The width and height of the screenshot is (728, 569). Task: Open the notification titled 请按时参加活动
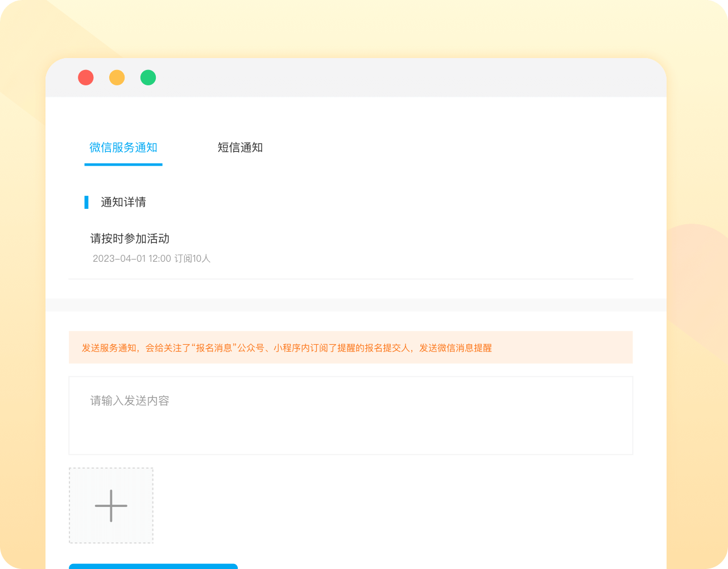[130, 239]
